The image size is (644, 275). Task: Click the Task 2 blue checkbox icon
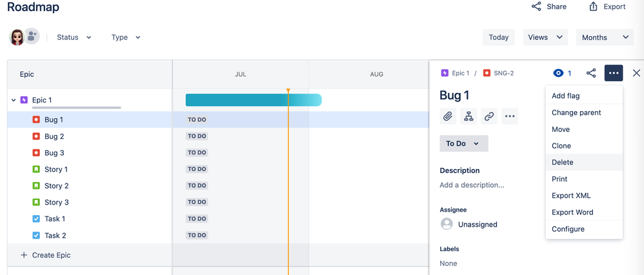click(x=36, y=236)
